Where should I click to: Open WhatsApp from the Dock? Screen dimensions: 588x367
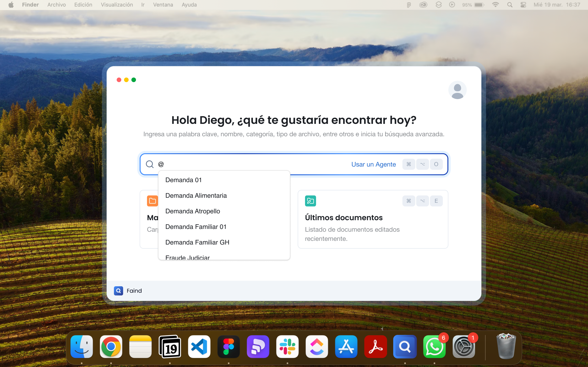434,347
